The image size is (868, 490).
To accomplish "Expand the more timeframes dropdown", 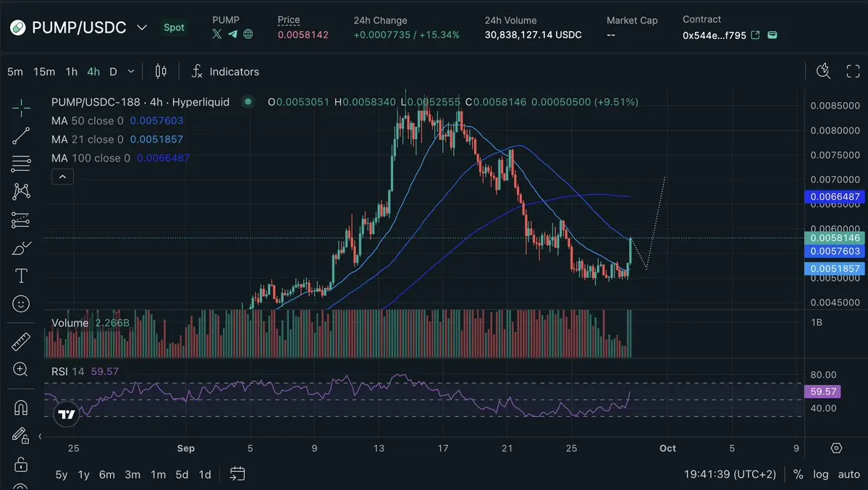I will 131,72.
